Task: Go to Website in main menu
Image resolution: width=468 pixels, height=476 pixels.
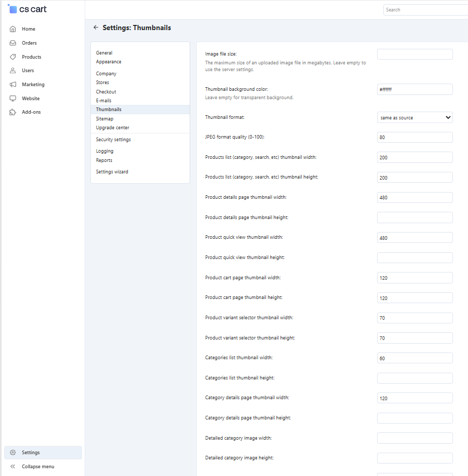Action: click(31, 98)
